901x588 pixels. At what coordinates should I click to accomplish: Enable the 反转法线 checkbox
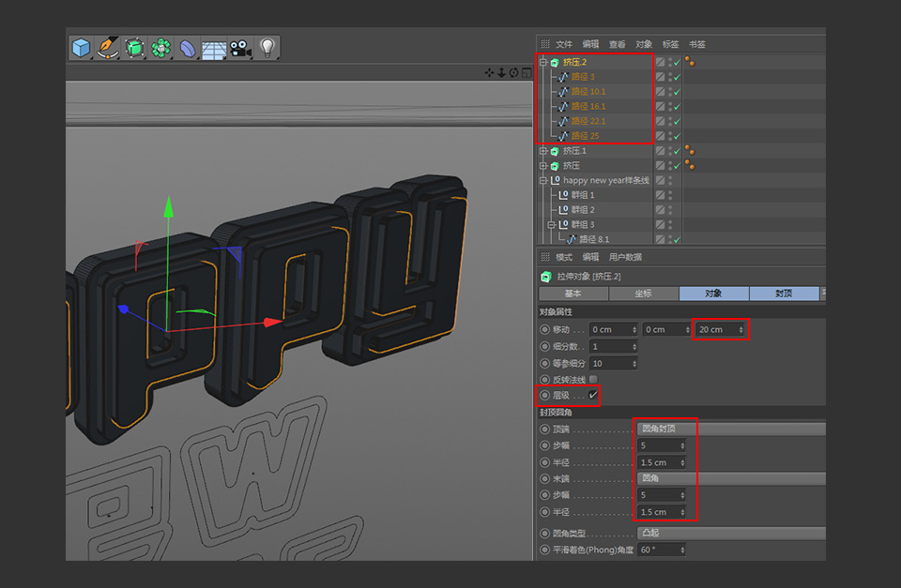[x=593, y=379]
